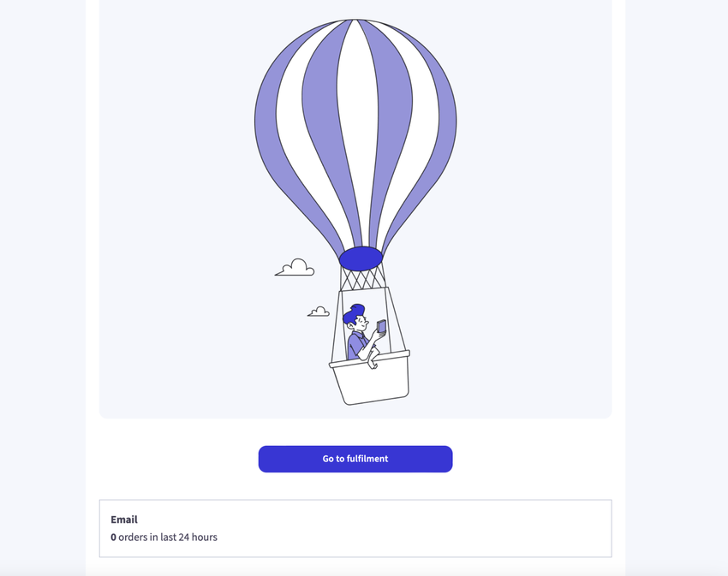
Task: Click the person's purple shirt
Action: [x=357, y=346]
